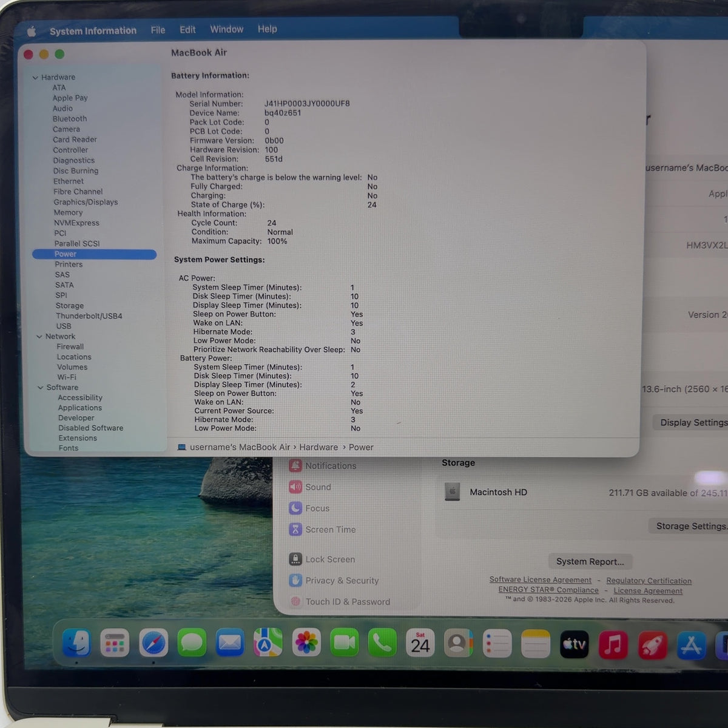Open Display Settings in System Settings
The height and width of the screenshot is (728, 728).
690,422
